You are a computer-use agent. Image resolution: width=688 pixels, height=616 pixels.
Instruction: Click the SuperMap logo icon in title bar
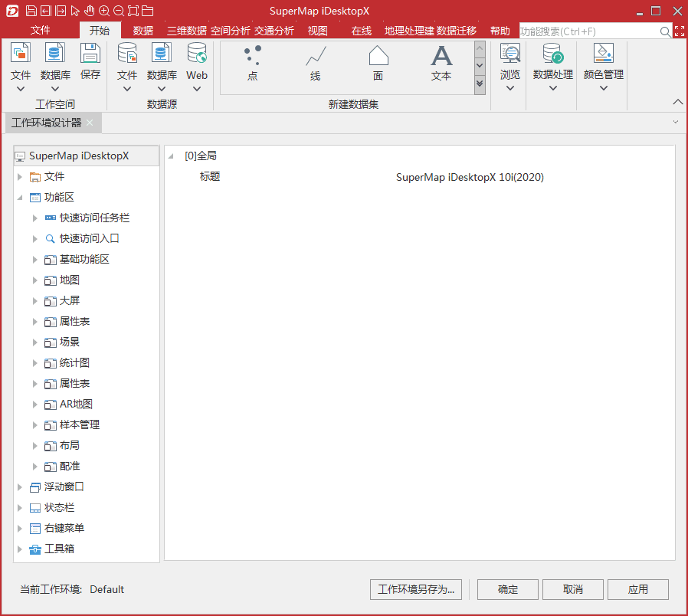click(12, 11)
